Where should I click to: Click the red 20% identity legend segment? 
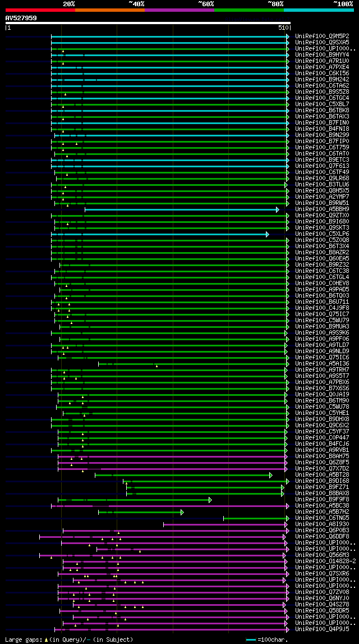point(40,10)
